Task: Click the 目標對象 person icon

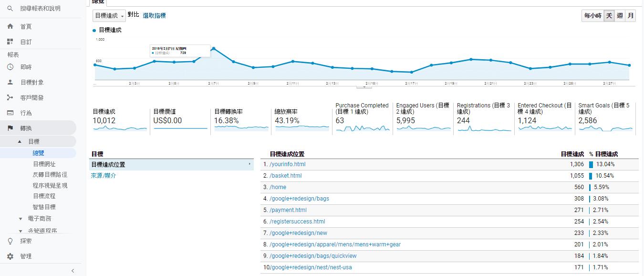Action: point(10,82)
